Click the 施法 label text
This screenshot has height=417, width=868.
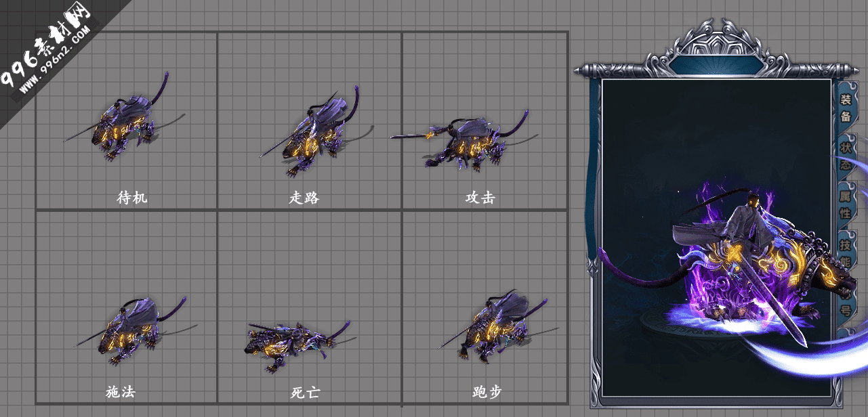click(121, 391)
